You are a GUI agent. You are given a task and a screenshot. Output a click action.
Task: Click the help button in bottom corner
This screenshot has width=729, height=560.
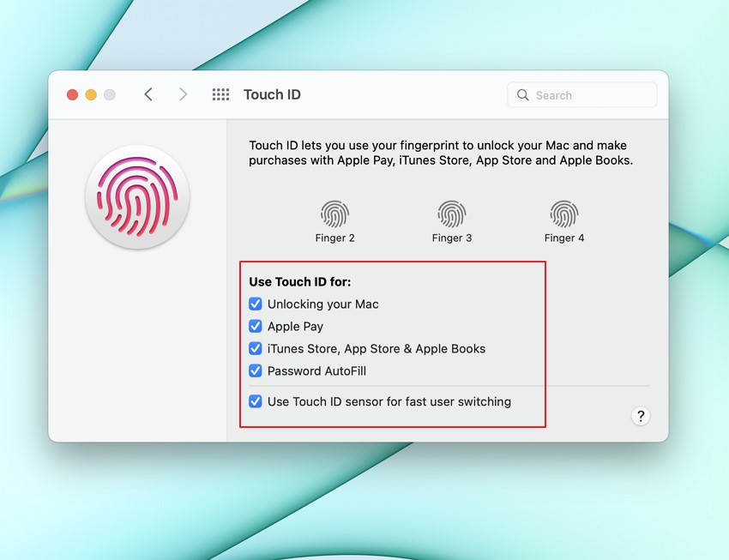click(x=641, y=416)
